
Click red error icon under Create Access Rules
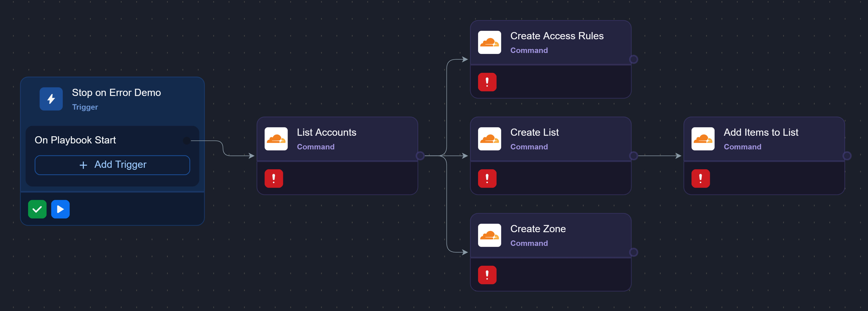click(x=487, y=82)
